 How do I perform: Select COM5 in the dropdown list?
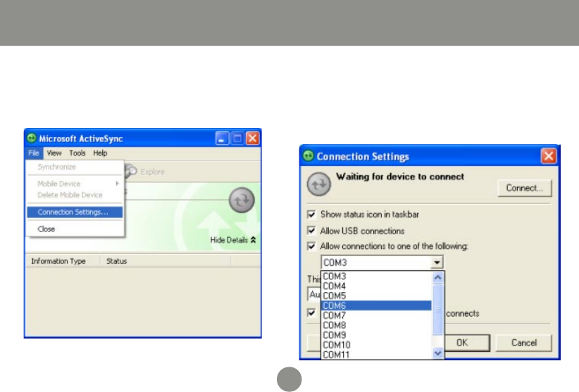click(x=376, y=296)
